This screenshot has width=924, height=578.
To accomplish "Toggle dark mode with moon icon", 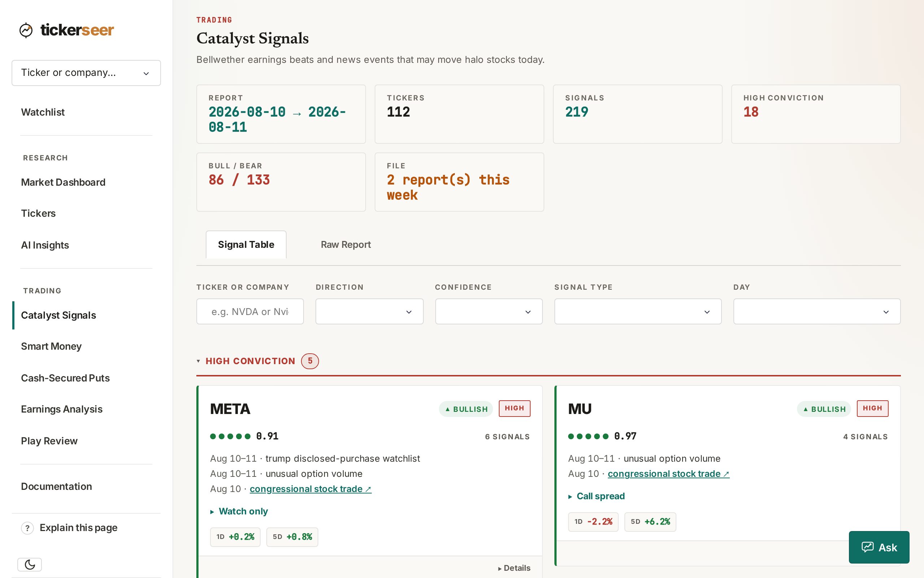I will [29, 564].
